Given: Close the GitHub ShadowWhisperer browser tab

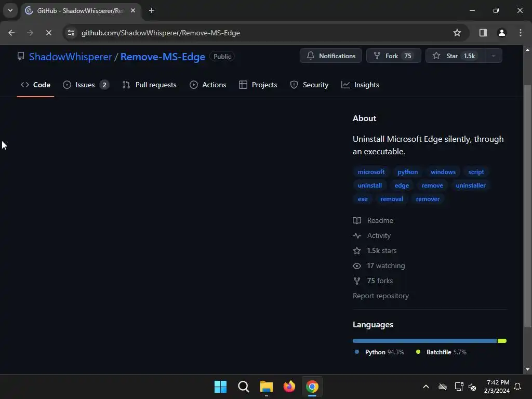Looking at the screenshot, I should [x=133, y=10].
